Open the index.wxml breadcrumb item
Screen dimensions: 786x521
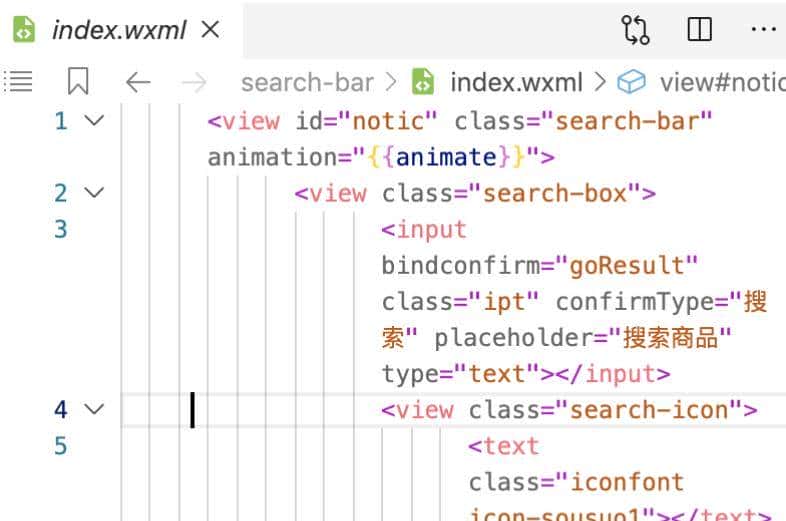pyautogui.click(x=516, y=82)
